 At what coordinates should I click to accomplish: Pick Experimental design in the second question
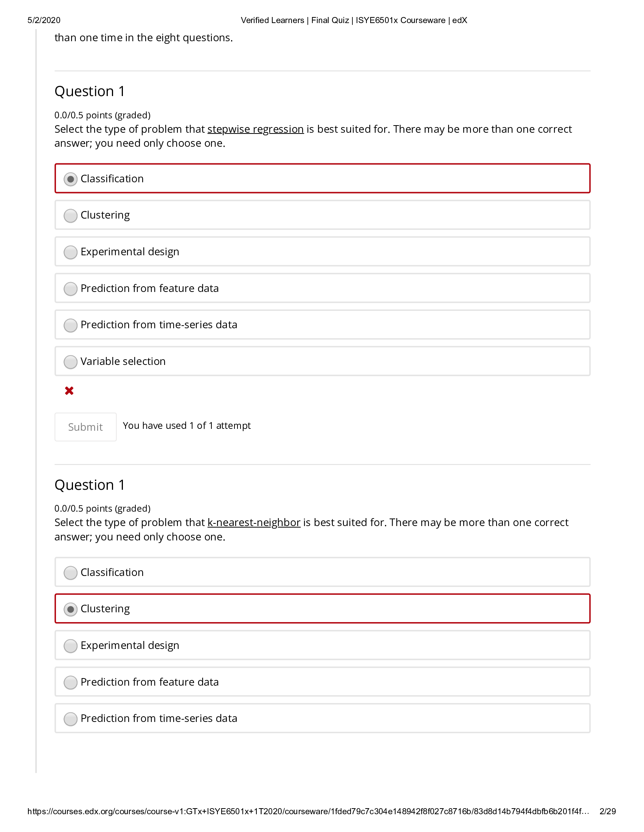click(x=70, y=646)
